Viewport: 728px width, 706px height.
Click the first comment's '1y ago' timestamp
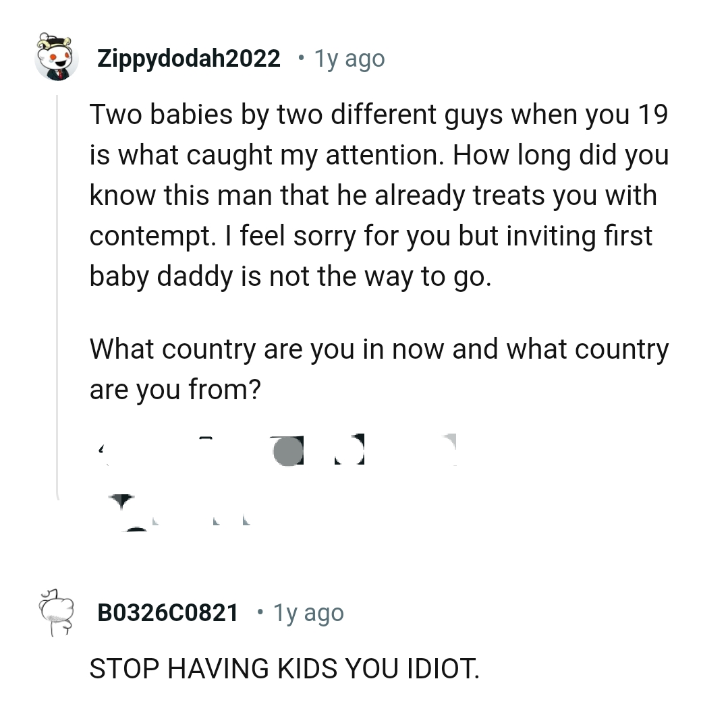click(x=348, y=58)
